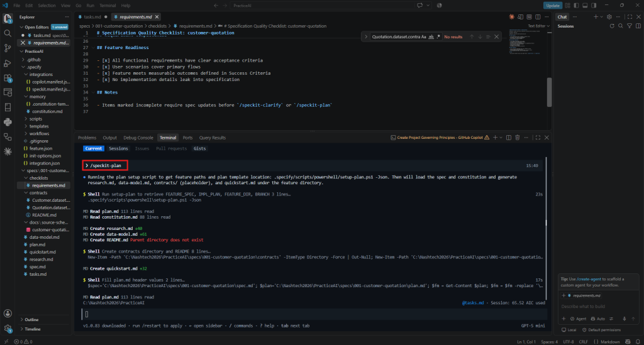
Task: Kill terminal with the trash icon
Action: [x=518, y=138]
